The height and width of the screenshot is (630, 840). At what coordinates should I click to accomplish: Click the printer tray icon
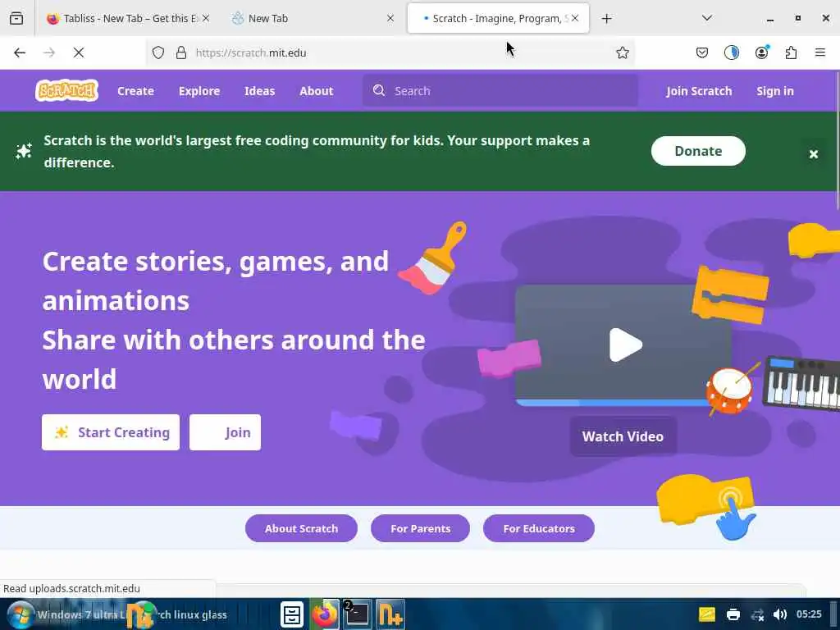(733, 614)
